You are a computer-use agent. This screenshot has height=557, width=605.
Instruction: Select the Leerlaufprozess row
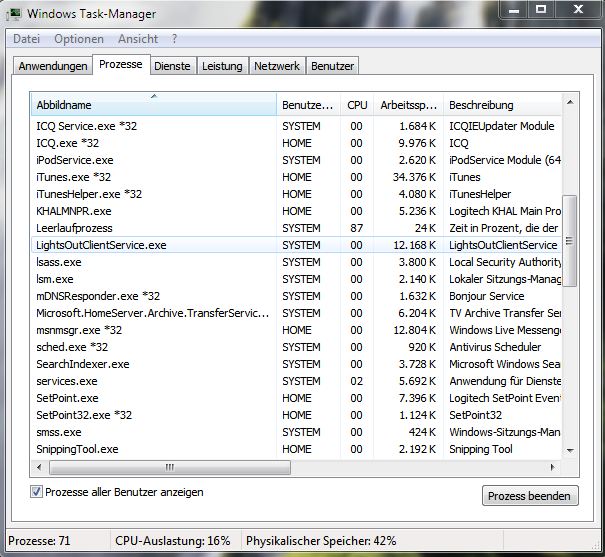coord(296,228)
